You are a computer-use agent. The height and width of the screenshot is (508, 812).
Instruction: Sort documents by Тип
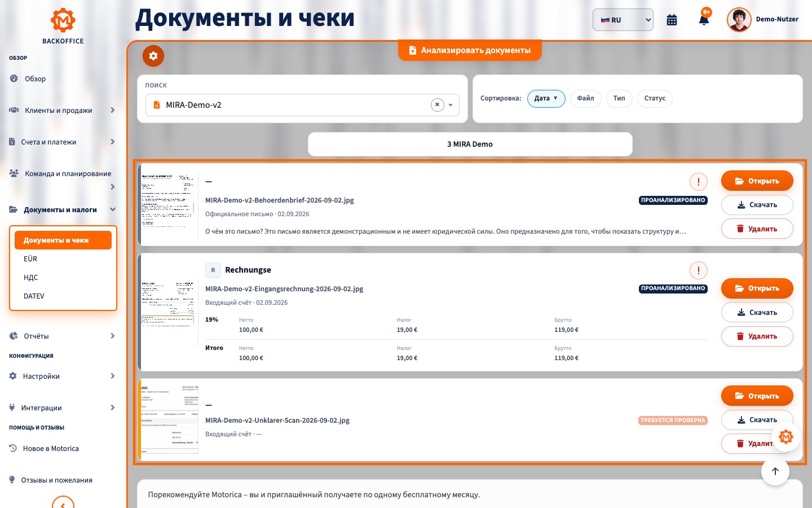tap(619, 98)
